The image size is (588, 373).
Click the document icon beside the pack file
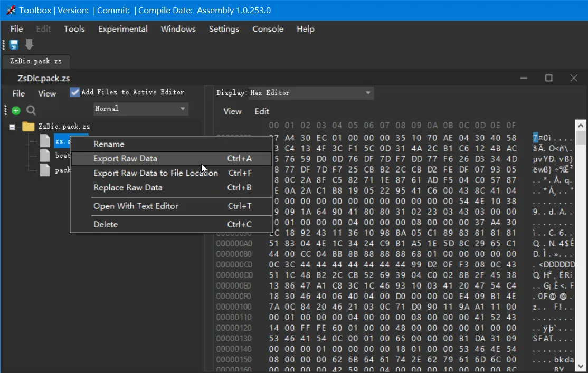point(45,170)
